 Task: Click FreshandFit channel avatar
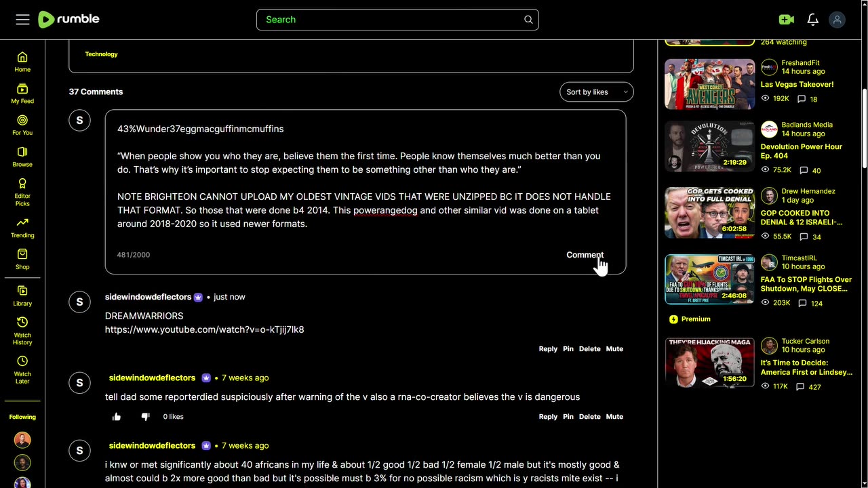point(769,67)
